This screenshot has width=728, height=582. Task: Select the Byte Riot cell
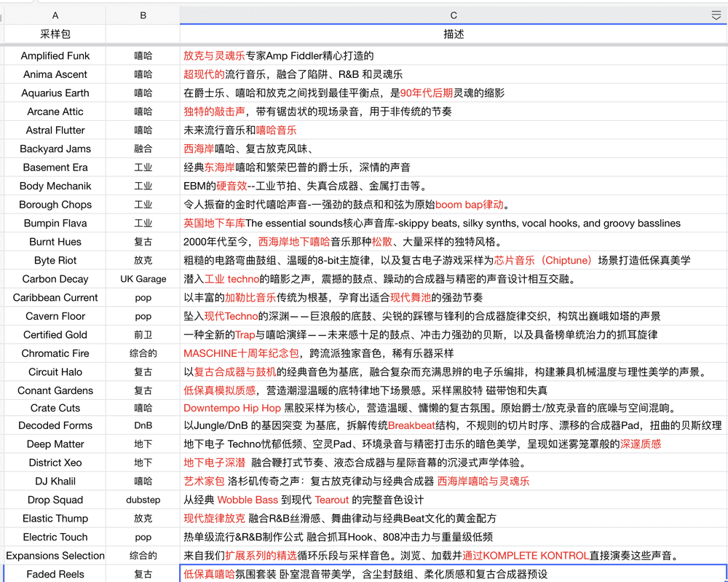click(55, 260)
